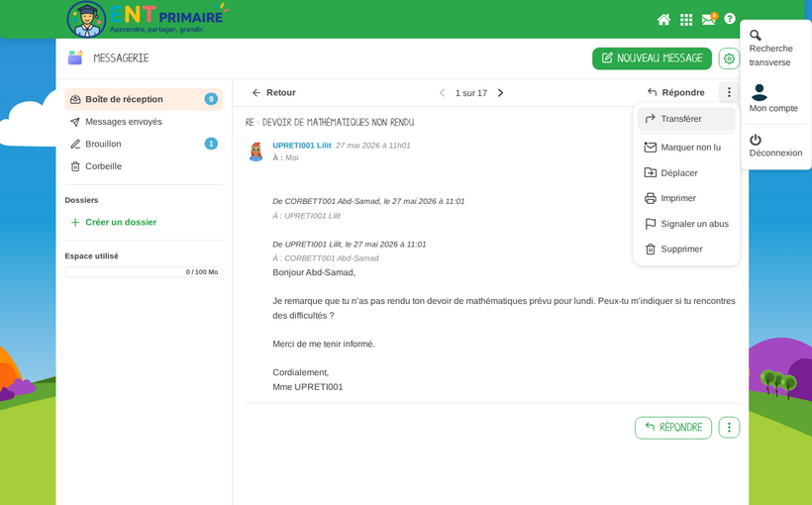The image size is (812, 505).
Task: Click the plus icon for new folder
Action: pyautogui.click(x=75, y=222)
